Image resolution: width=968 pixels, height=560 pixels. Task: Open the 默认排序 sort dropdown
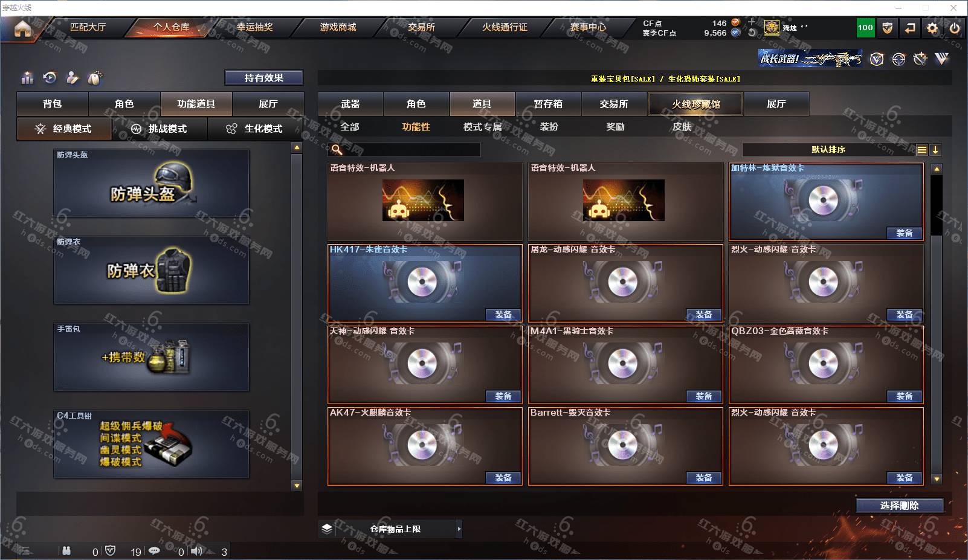click(x=828, y=150)
